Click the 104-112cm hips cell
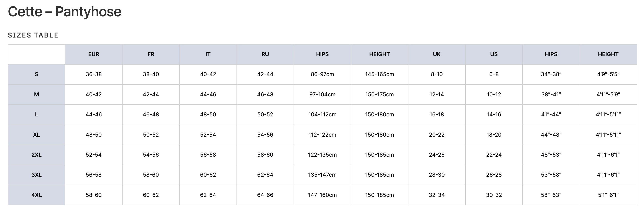 [322, 115]
